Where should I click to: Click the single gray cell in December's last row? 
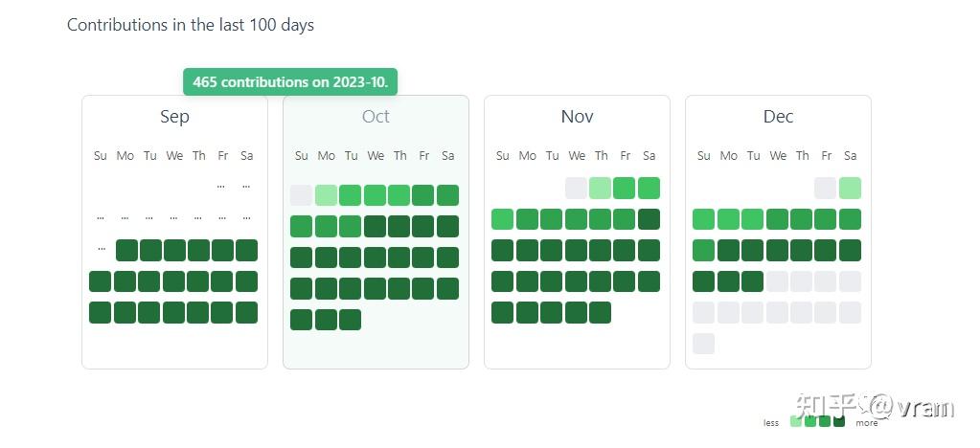tap(703, 344)
